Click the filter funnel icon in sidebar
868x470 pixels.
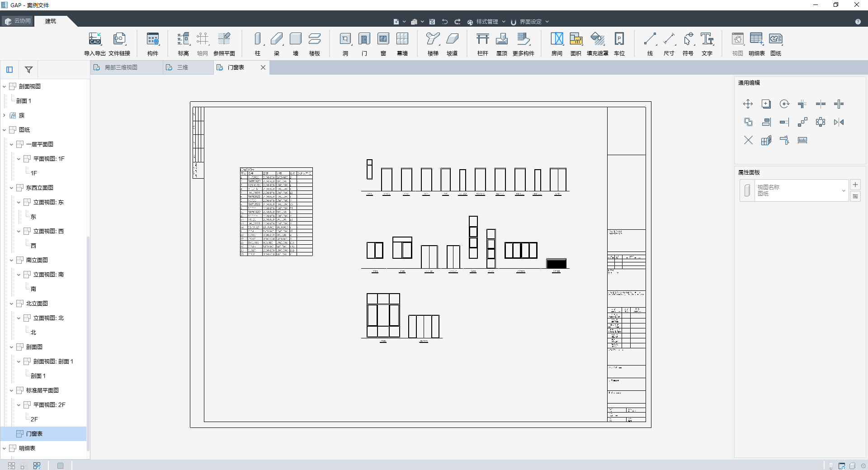coord(28,70)
